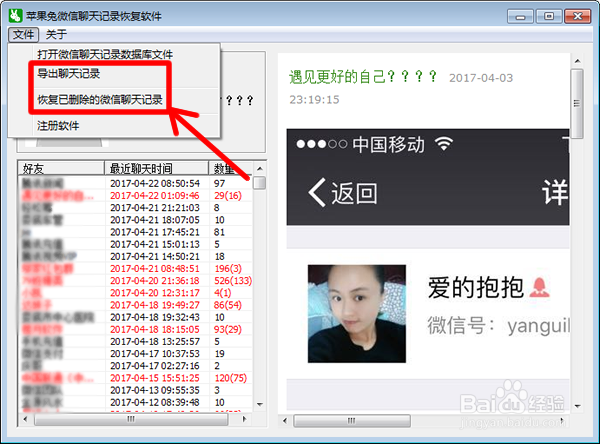Screen dimensions: 600x444
Task: Choose 导出聊天记录 from the menu
Action: pos(68,73)
